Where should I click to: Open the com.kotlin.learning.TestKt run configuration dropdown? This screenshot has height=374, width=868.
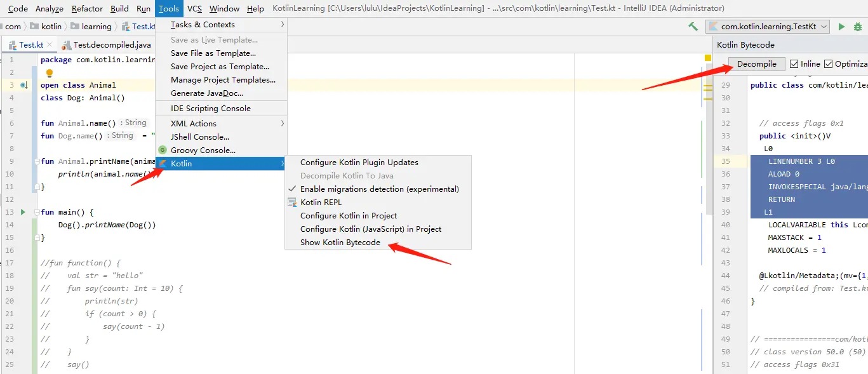(x=768, y=27)
